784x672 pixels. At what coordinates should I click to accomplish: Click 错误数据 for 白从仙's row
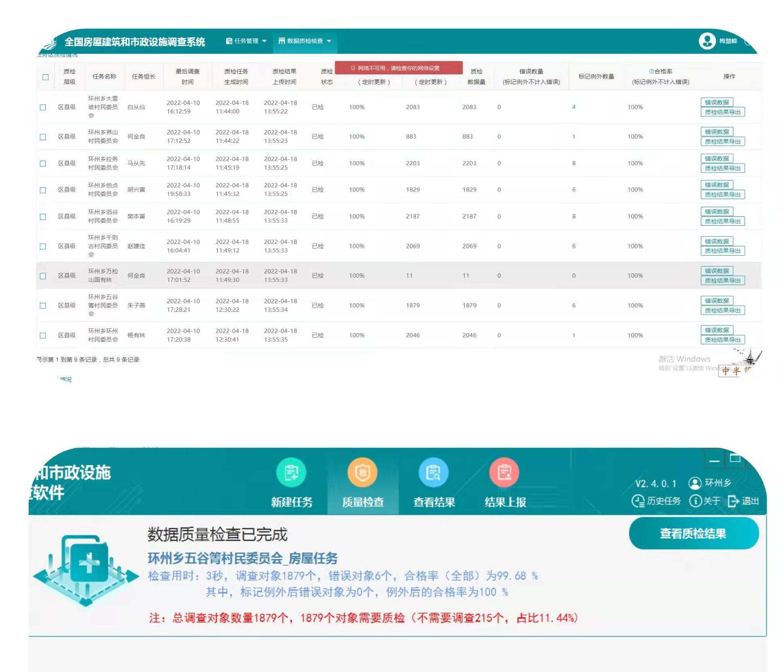717,102
